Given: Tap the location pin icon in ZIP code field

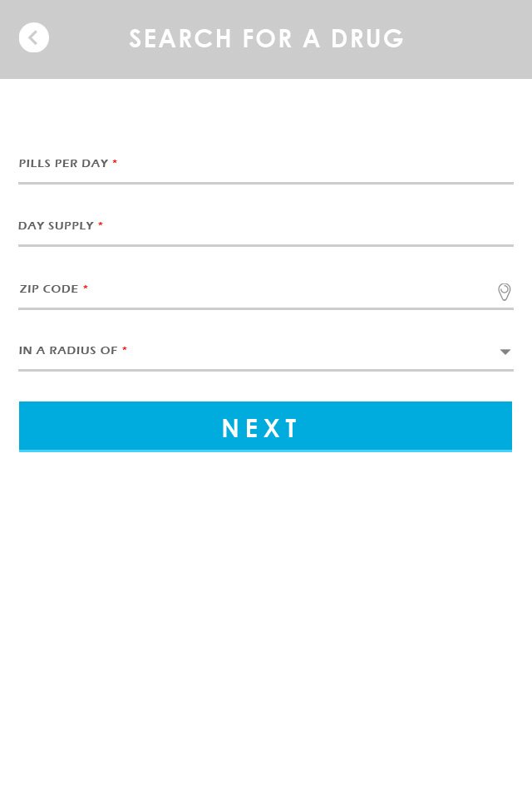Looking at the screenshot, I should click(x=504, y=292).
